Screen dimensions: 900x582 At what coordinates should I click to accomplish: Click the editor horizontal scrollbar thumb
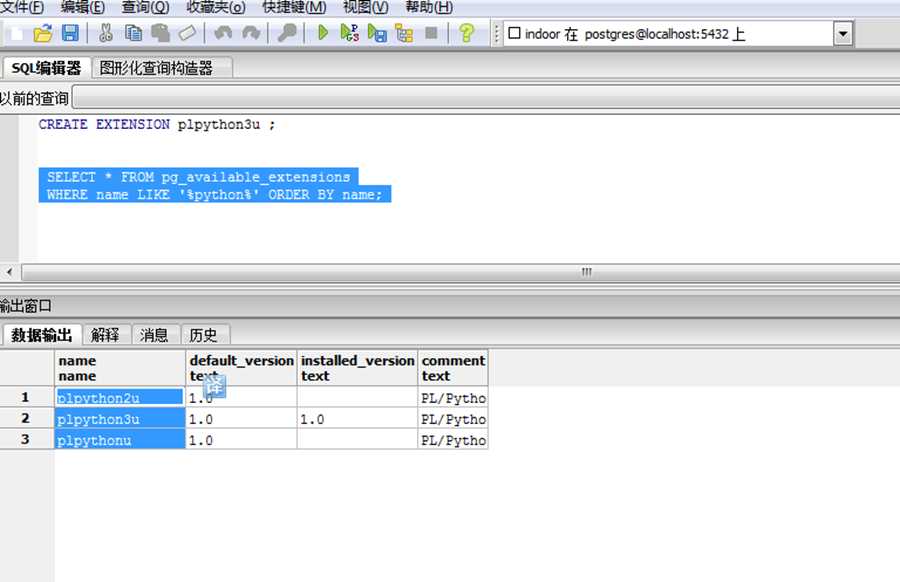[460, 271]
